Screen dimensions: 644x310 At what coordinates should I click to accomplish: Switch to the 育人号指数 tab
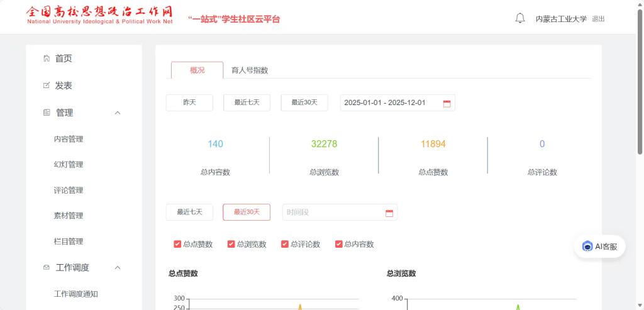(x=250, y=70)
